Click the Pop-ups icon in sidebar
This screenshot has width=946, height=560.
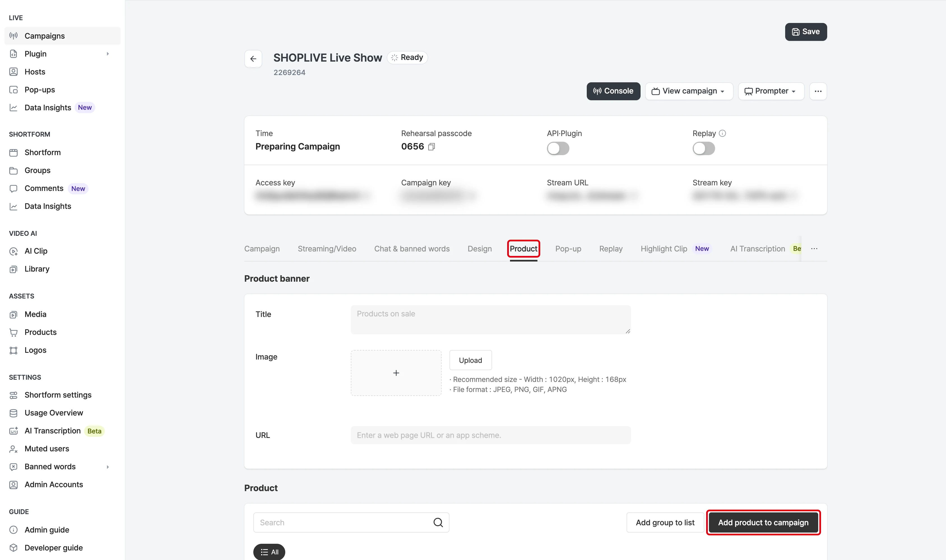coord(14,90)
